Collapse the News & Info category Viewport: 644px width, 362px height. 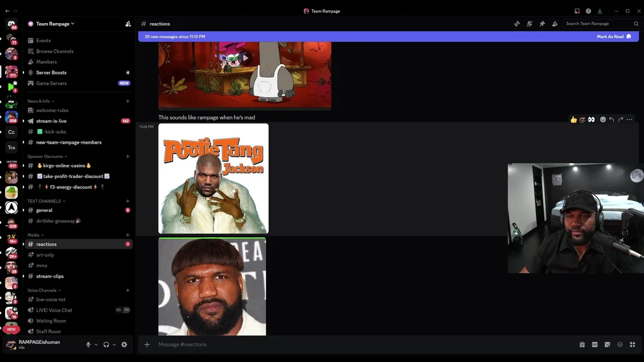(x=41, y=101)
